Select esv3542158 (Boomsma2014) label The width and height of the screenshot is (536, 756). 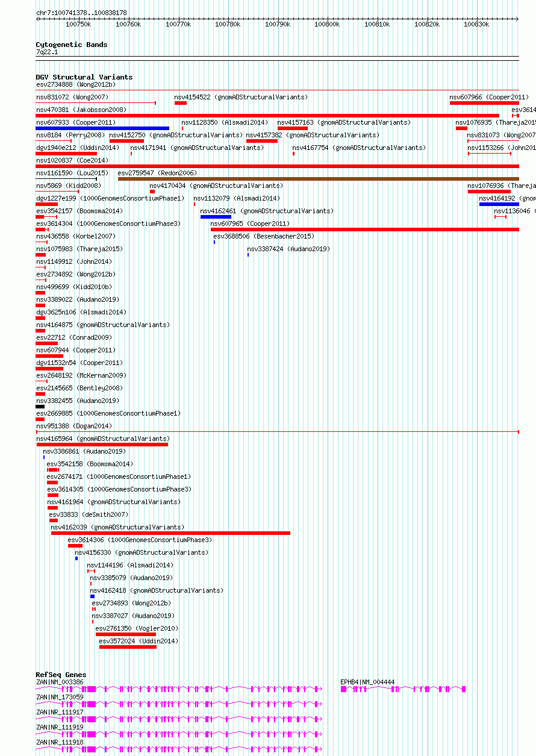pyautogui.click(x=90, y=464)
